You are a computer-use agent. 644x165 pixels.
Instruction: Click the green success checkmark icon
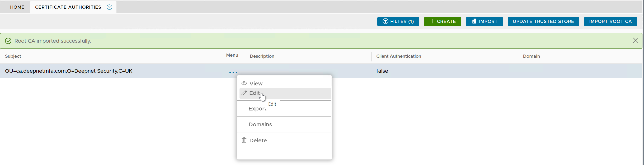[x=8, y=41]
